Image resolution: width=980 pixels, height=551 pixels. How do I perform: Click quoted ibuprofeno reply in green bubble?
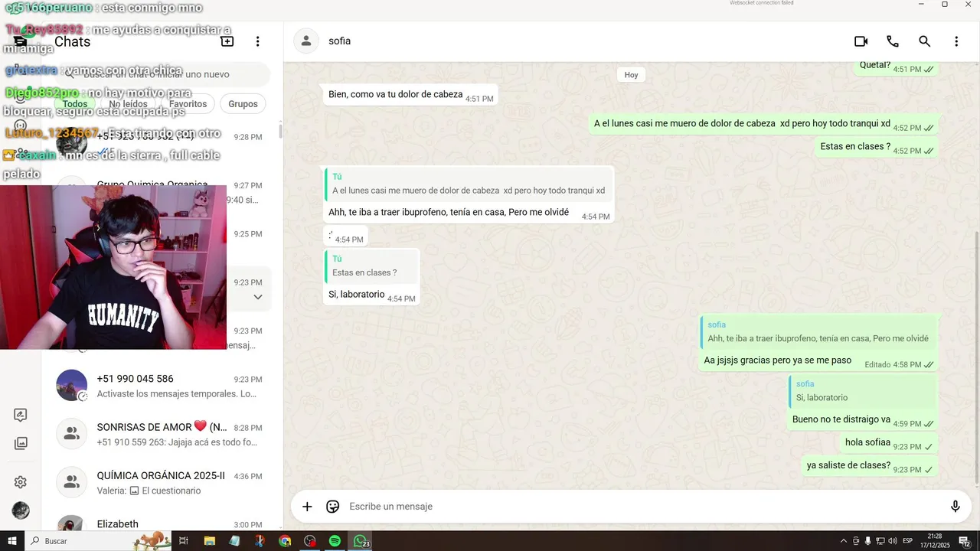818,331
